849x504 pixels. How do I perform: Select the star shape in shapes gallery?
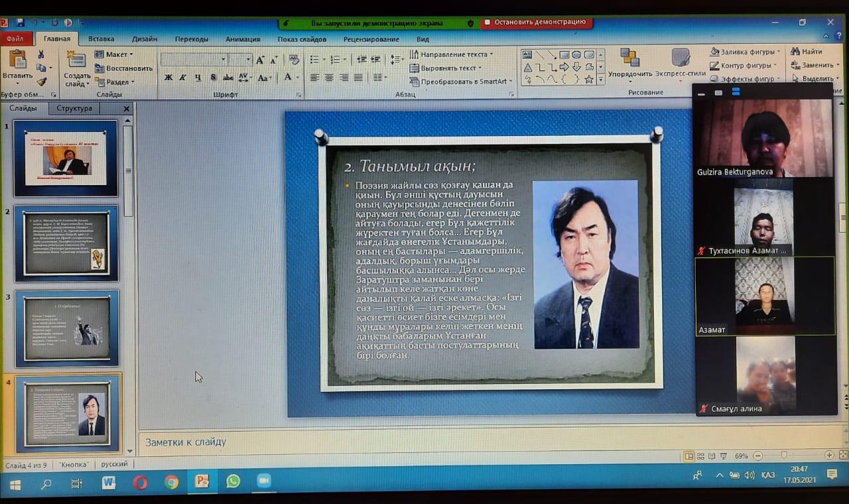(588, 80)
